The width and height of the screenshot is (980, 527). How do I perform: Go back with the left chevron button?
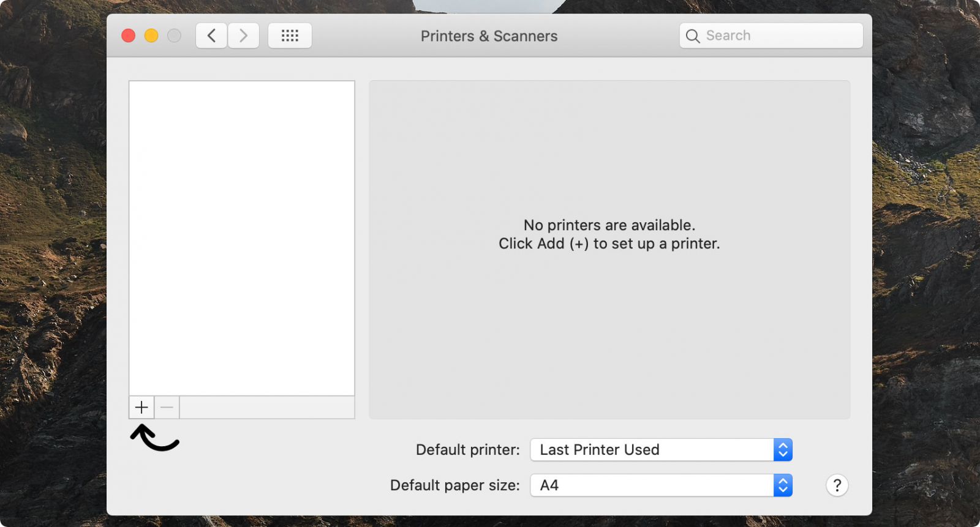coord(211,36)
